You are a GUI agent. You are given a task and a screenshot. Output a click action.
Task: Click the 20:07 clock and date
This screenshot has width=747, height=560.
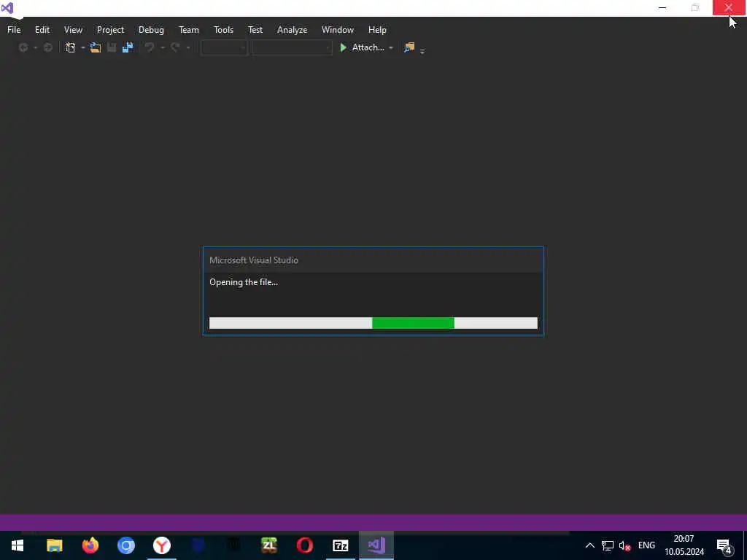tap(684, 545)
